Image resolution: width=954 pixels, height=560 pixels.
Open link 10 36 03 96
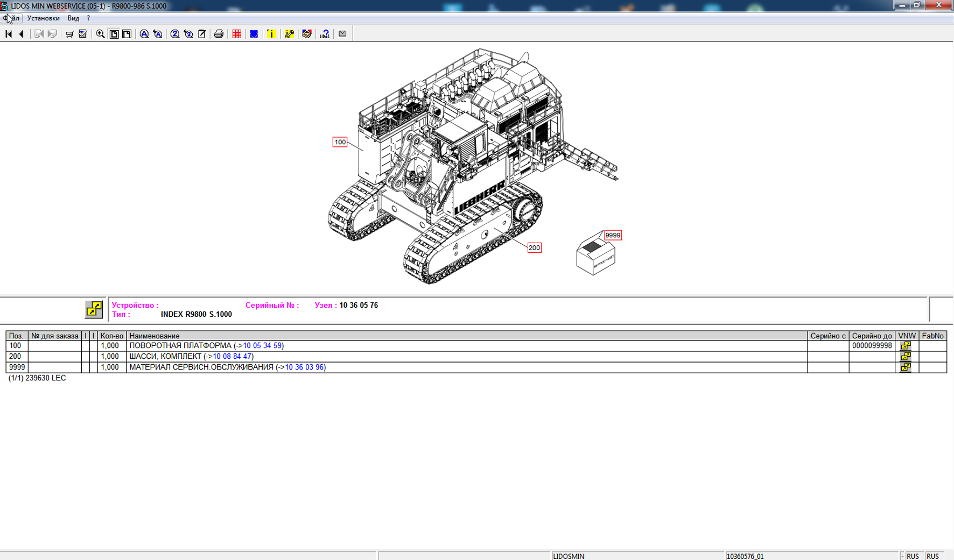pos(304,367)
